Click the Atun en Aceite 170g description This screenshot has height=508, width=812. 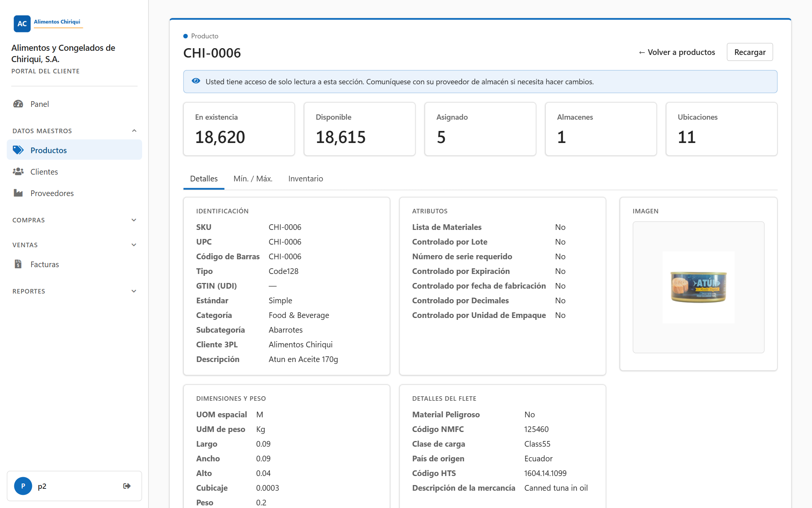[x=303, y=359]
